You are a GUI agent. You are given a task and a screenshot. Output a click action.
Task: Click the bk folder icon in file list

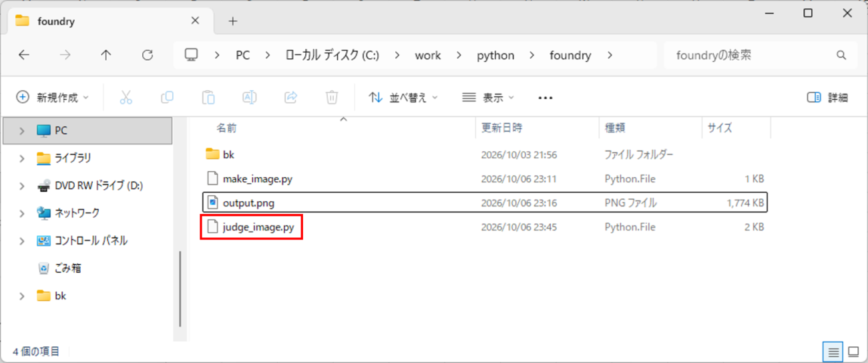(212, 154)
